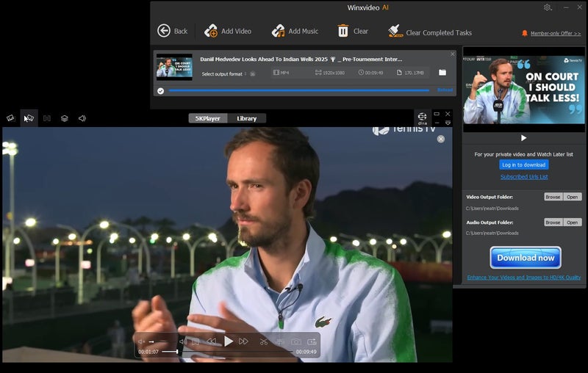Screen dimensions: 588x373
Task: Click Clear Completed Tasks
Action: click(x=430, y=32)
